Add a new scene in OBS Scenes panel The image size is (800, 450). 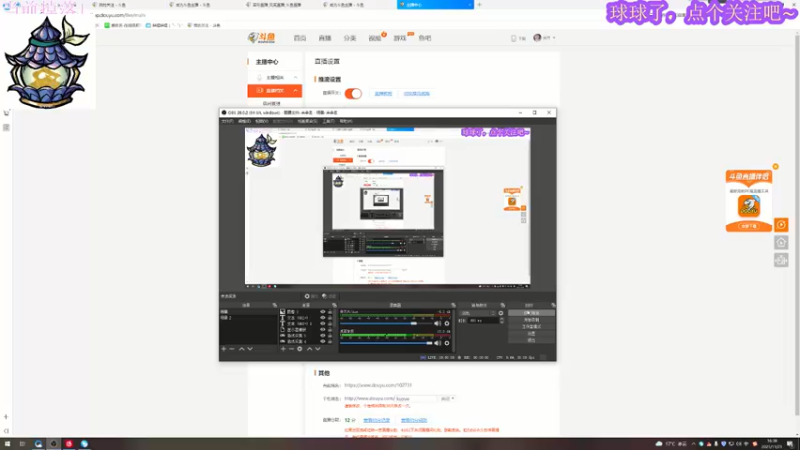(x=223, y=349)
